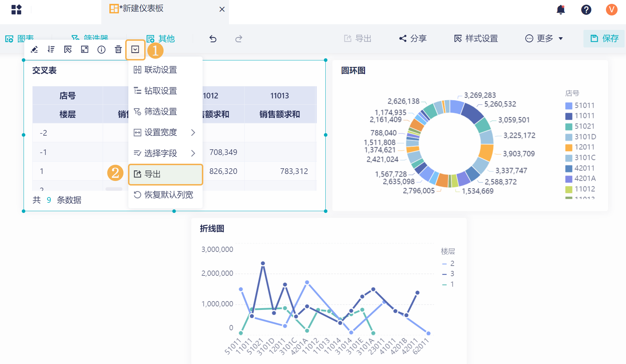The width and height of the screenshot is (626, 364).
Task: Toggle 42011 series in donut legend
Action: click(x=580, y=168)
